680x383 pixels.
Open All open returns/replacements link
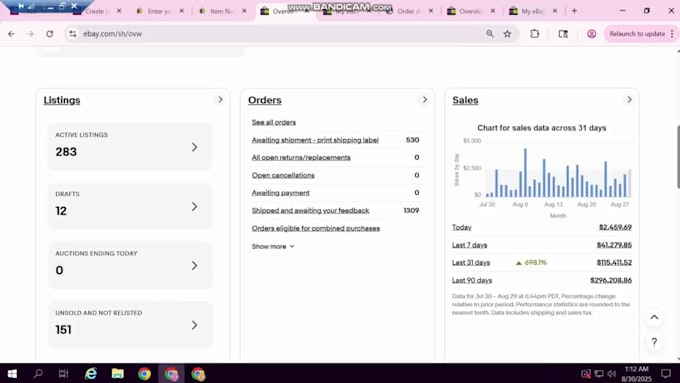(x=301, y=157)
